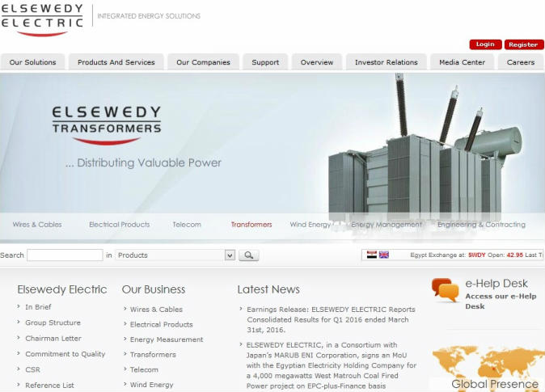Open the Chairman Letter link

tap(53, 339)
